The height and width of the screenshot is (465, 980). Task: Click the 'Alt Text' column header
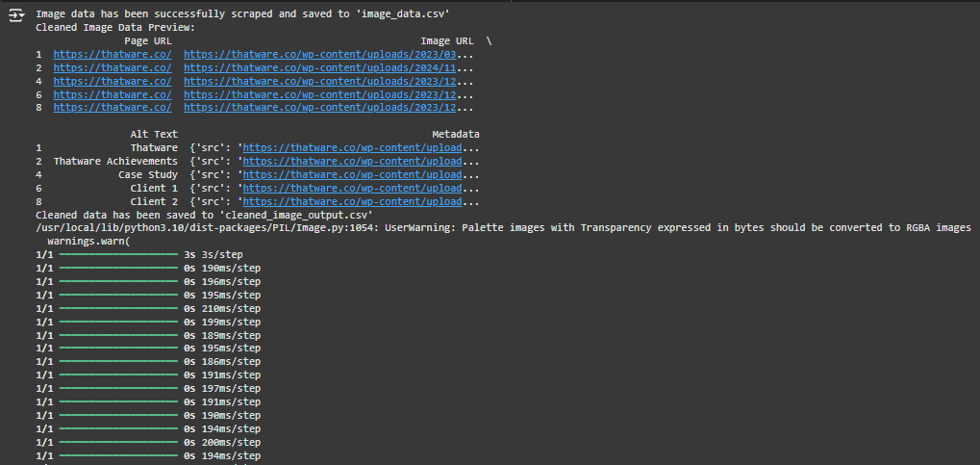coord(154,135)
